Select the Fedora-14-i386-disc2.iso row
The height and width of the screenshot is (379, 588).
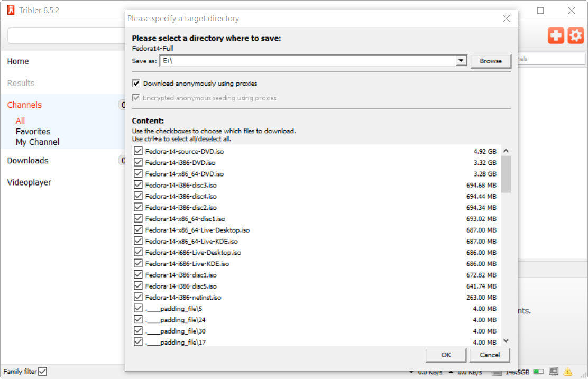[317, 207]
